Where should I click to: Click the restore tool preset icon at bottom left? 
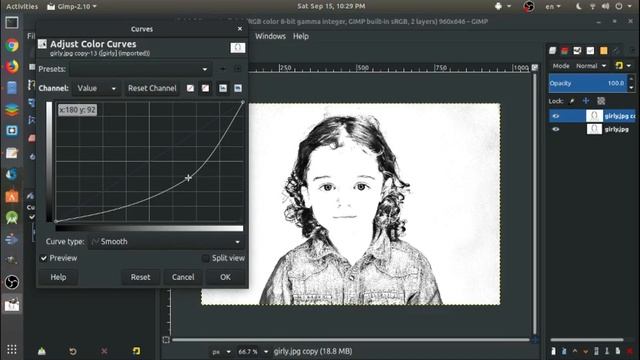pyautogui.click(x=73, y=351)
